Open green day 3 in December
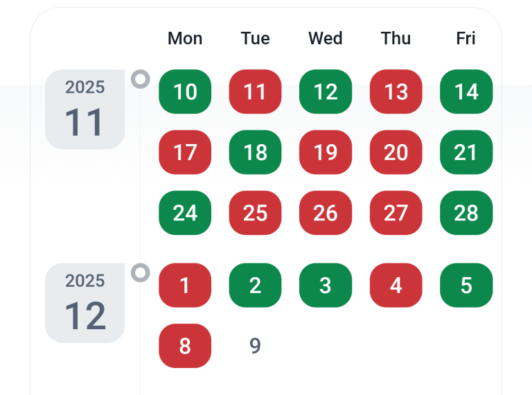This screenshot has width=532, height=395. click(326, 285)
